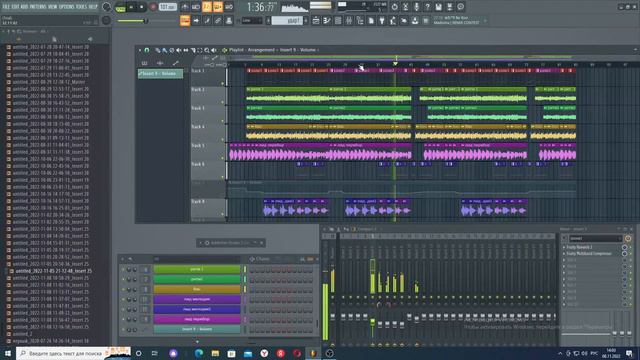Screen dimensions: 640x360
Task: Click Insert 9 - Volume channel button in Channel rack
Action: click(197, 329)
